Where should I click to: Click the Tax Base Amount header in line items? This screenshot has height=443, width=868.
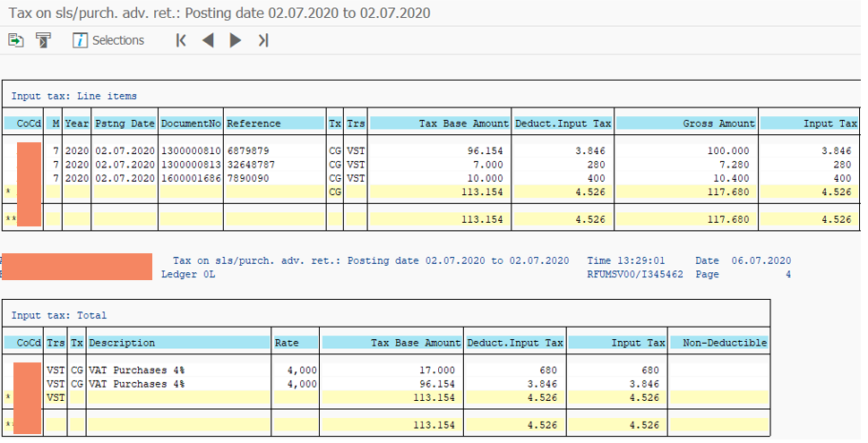point(440,124)
